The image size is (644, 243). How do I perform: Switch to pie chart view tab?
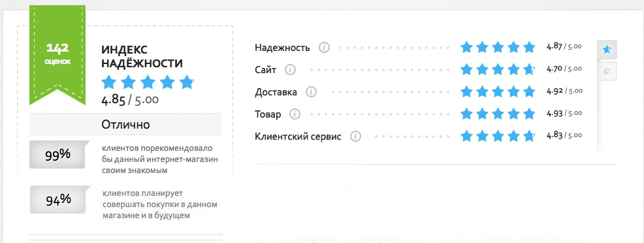pos(607,71)
